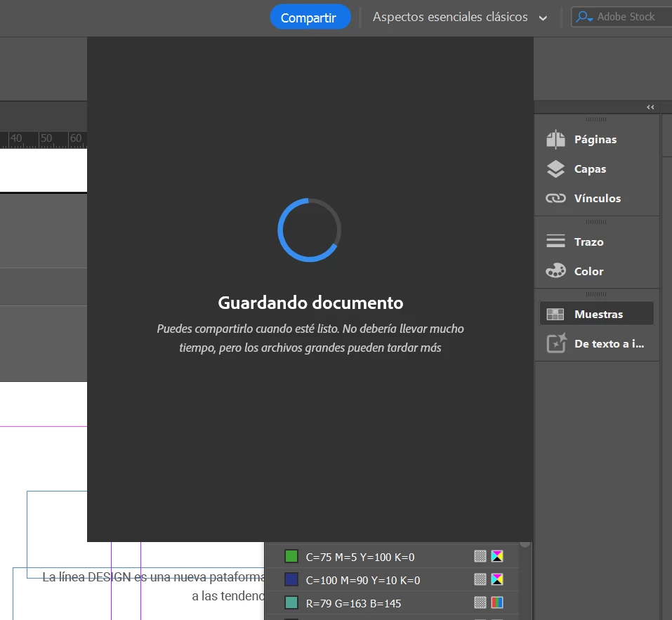The image size is (672, 620).
Task: Open the Color palette panel icon
Action: (x=556, y=271)
